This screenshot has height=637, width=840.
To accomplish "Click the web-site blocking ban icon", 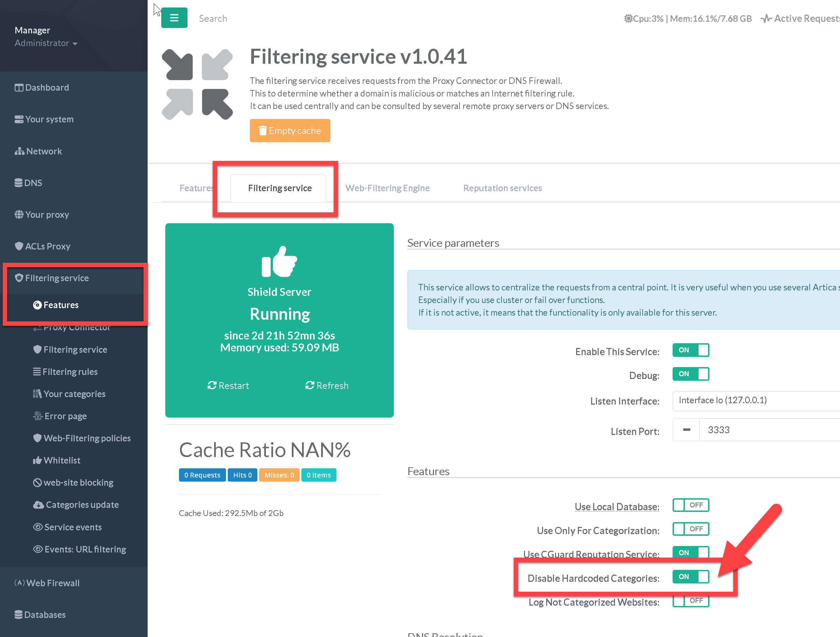I will coord(37,483).
